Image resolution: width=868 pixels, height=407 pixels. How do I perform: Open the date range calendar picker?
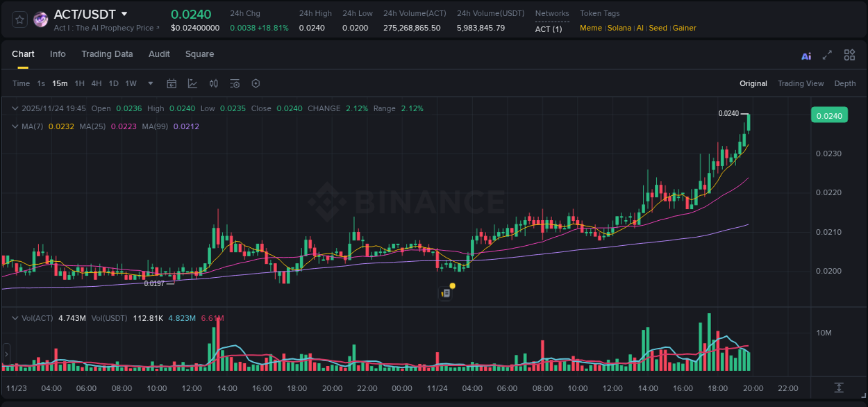coord(172,83)
